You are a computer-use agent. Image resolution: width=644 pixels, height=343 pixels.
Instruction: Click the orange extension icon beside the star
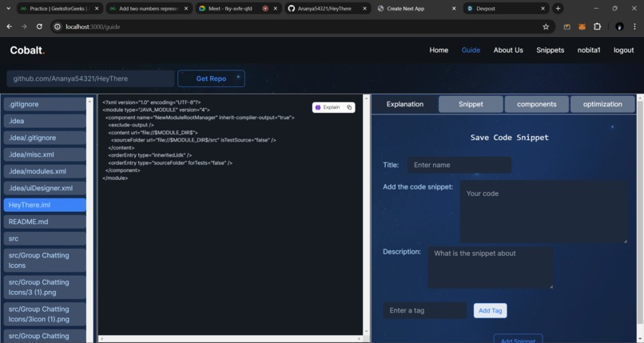(566, 26)
